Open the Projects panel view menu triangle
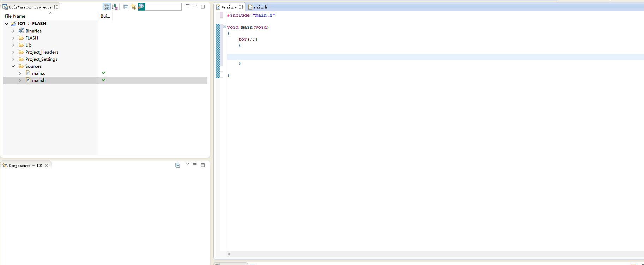Screen dimensions: 644x265 [188, 5]
